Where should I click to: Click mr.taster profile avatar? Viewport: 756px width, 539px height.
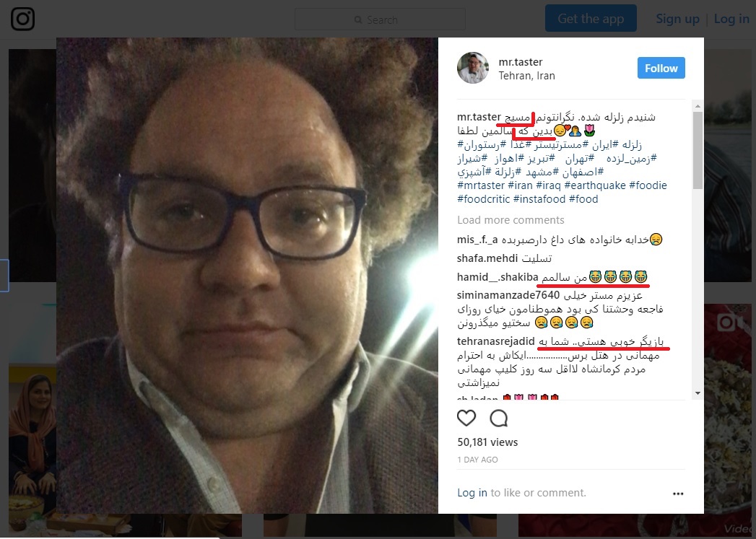[473, 68]
